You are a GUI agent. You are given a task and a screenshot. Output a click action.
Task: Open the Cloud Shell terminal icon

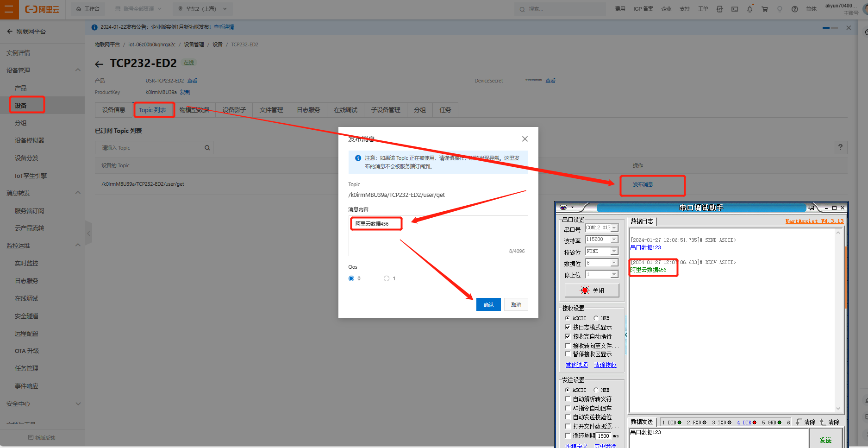[x=735, y=9]
